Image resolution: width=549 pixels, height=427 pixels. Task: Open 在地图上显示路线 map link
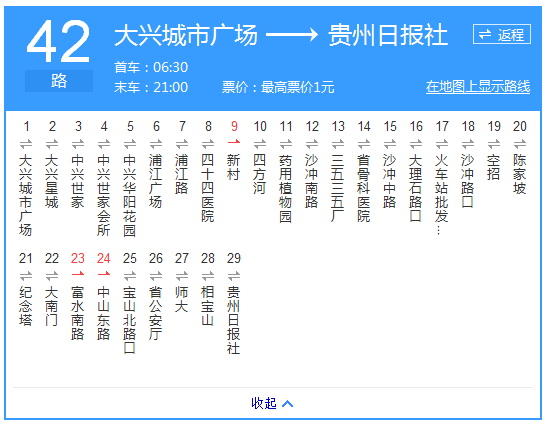coord(478,86)
